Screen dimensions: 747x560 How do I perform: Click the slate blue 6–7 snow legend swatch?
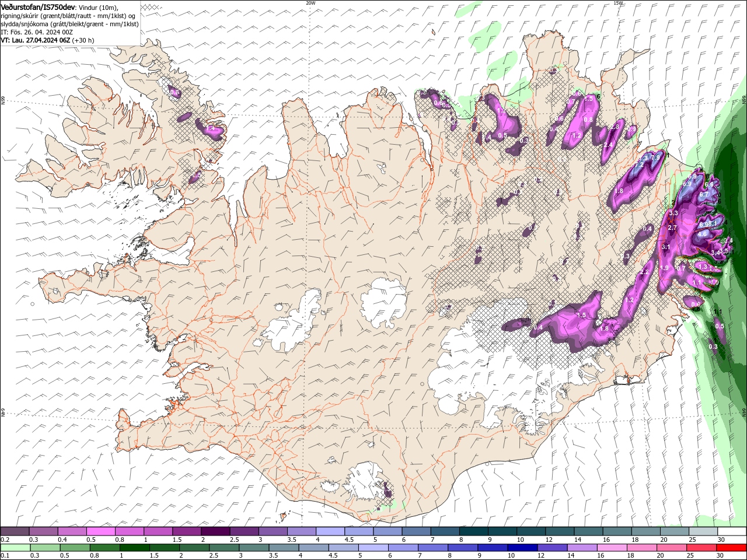click(416, 531)
